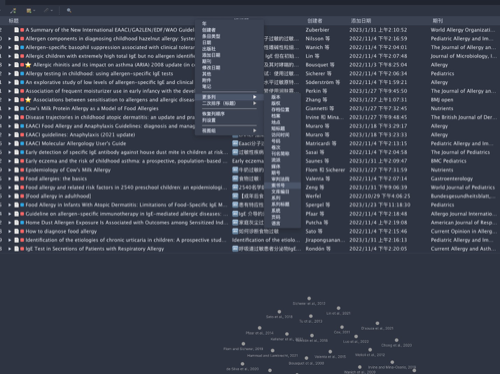Expand the Allergen components in diagnosing row
This screenshot has height=374, width=500.
(10, 39)
